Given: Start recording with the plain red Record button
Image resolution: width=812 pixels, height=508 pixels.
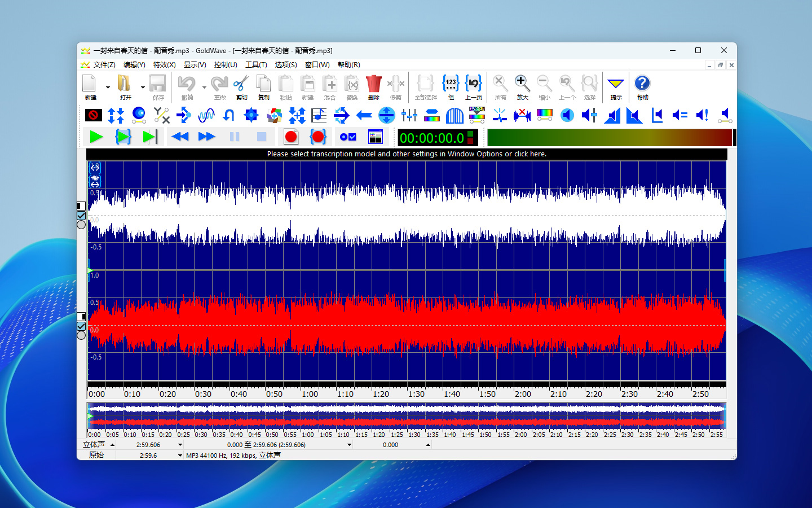Looking at the screenshot, I should coord(291,137).
